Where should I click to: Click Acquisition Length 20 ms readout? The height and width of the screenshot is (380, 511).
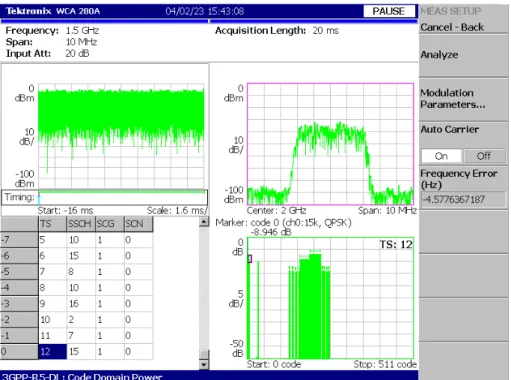pyautogui.click(x=277, y=31)
